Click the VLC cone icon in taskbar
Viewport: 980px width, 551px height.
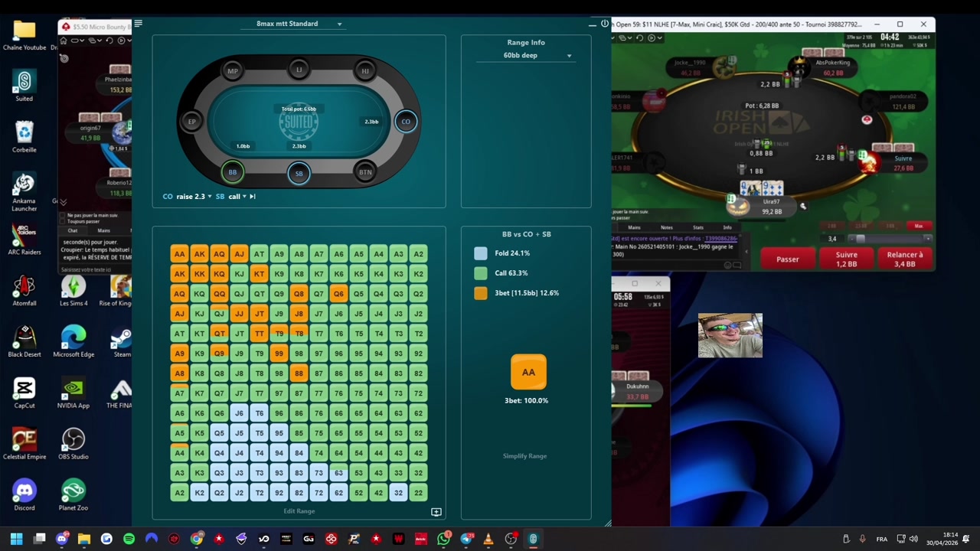coord(488,539)
